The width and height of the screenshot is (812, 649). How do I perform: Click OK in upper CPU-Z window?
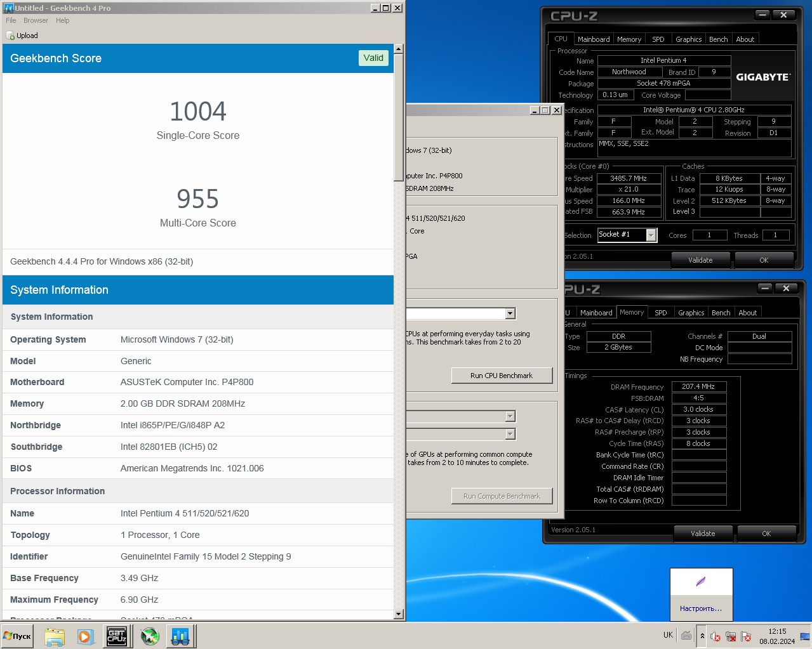[x=764, y=260]
